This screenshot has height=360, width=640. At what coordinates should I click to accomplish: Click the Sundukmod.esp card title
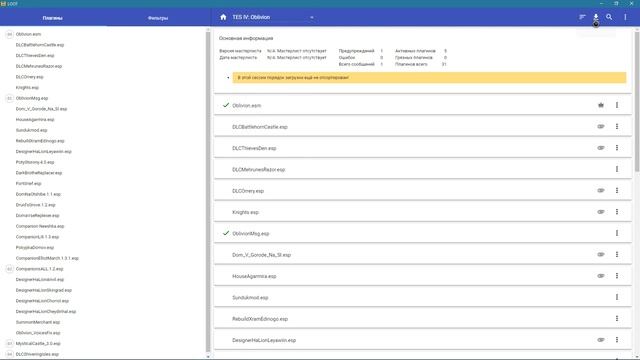click(x=250, y=298)
